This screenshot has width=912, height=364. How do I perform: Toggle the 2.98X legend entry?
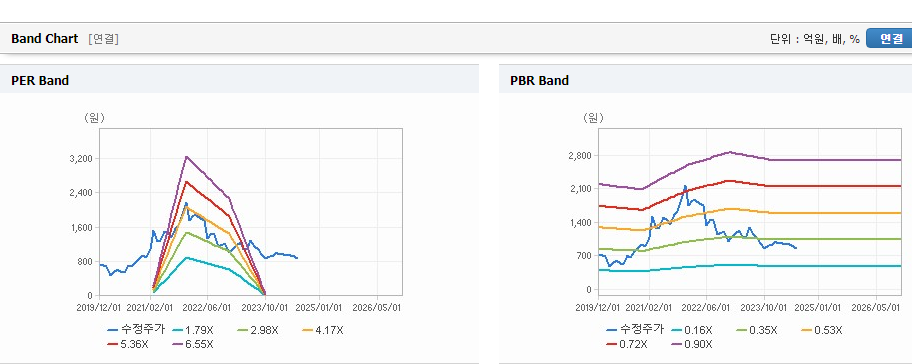(258, 330)
